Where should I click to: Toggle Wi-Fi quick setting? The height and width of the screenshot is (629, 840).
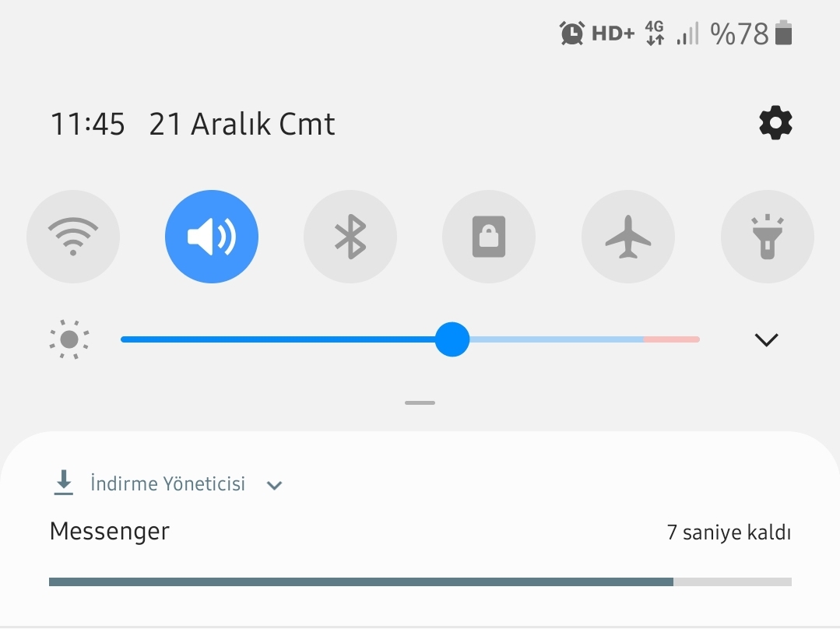73,237
